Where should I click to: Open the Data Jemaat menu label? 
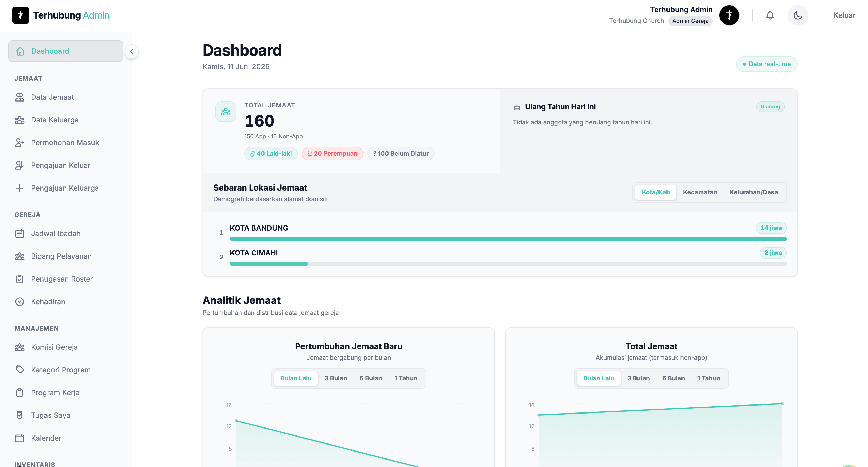click(x=52, y=97)
